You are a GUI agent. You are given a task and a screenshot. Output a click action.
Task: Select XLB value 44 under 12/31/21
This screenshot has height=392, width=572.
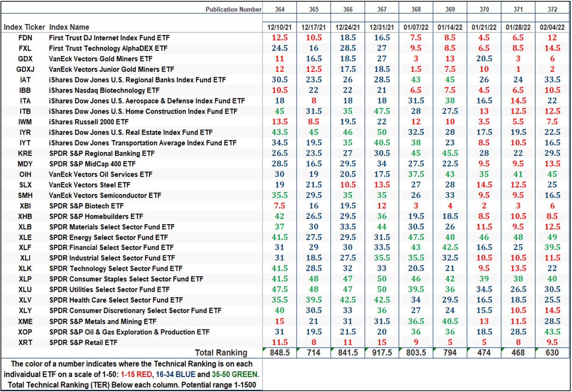click(381, 227)
